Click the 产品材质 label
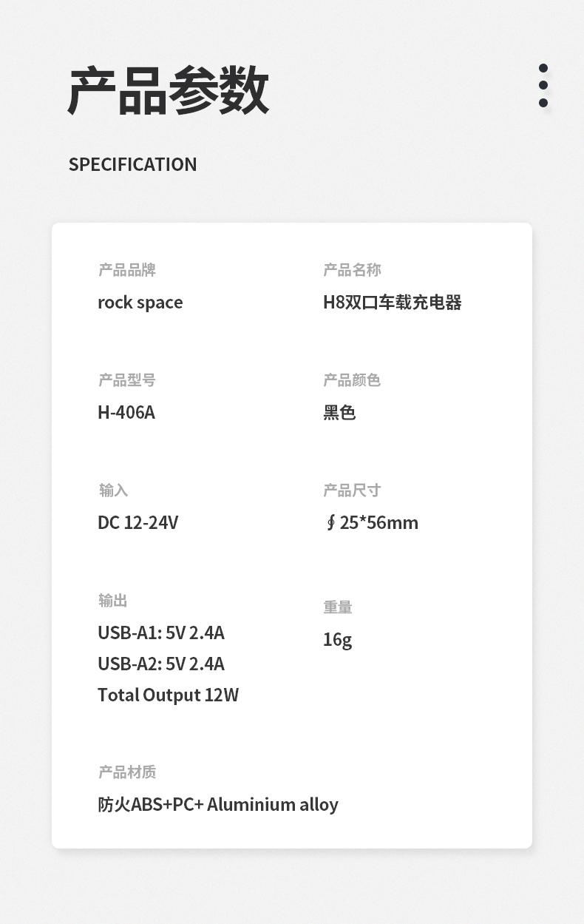Screen dimensions: 584x924 click(x=127, y=772)
